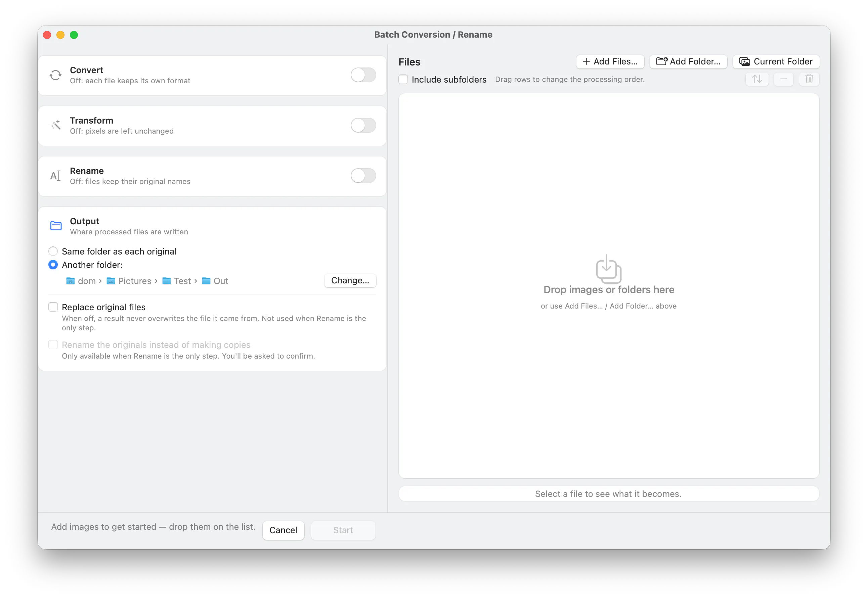
Task: Click 'Select a file to see what it becomes.'
Action: 608,494
